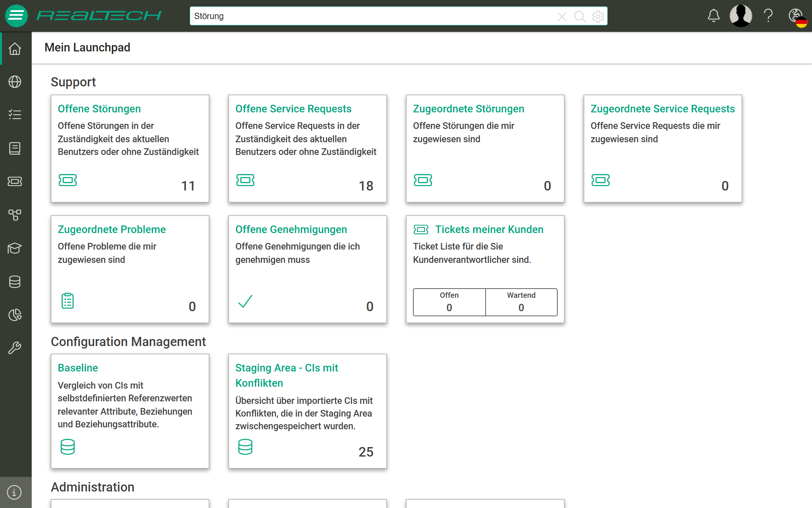Click the info icon at the sidebar bottom
This screenshot has width=812, height=508.
coord(14,492)
